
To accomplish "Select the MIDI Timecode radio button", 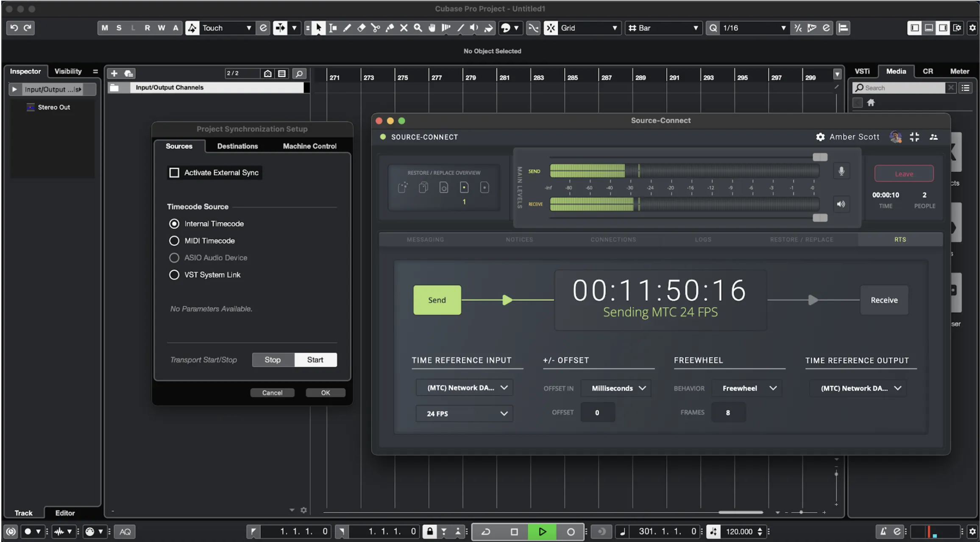I will click(x=174, y=241).
